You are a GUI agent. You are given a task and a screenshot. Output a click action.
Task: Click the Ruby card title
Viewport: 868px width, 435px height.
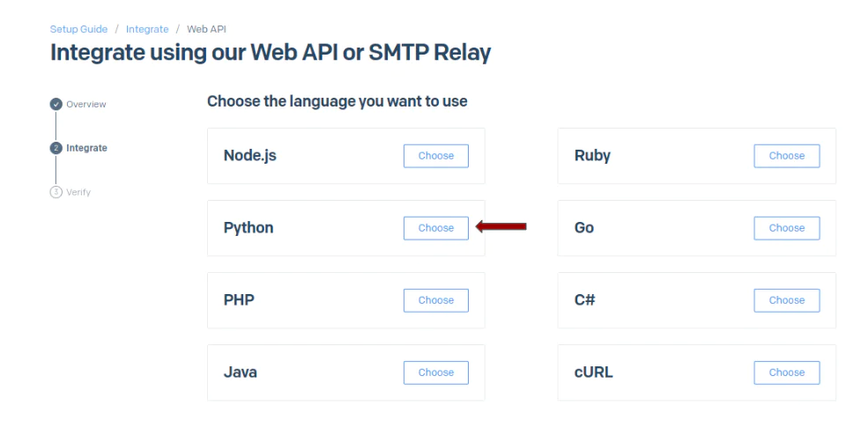[592, 156]
